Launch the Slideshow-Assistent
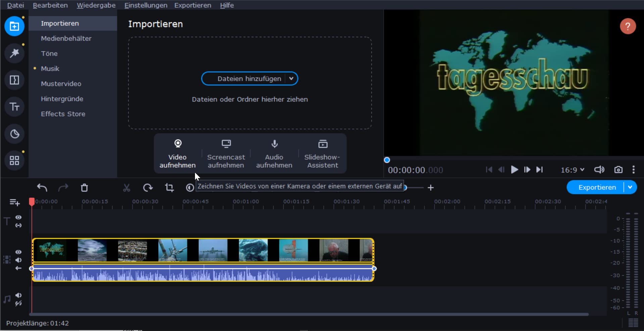 pyautogui.click(x=323, y=154)
